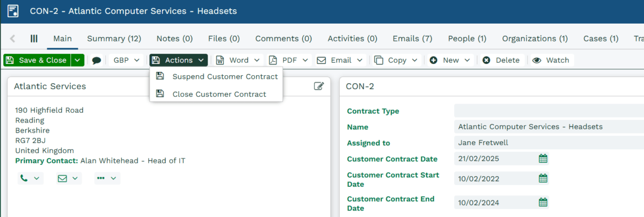Click the Delete button

501,60
